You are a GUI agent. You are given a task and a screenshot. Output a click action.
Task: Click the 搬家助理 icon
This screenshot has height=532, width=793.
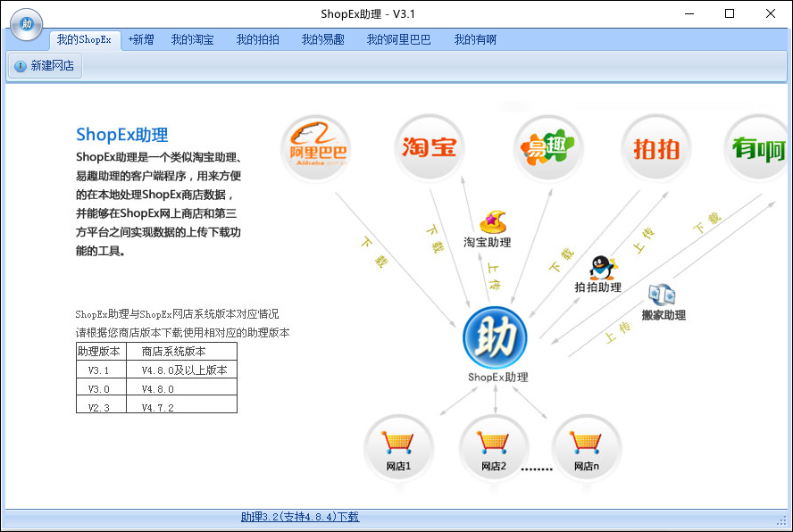[x=662, y=295]
